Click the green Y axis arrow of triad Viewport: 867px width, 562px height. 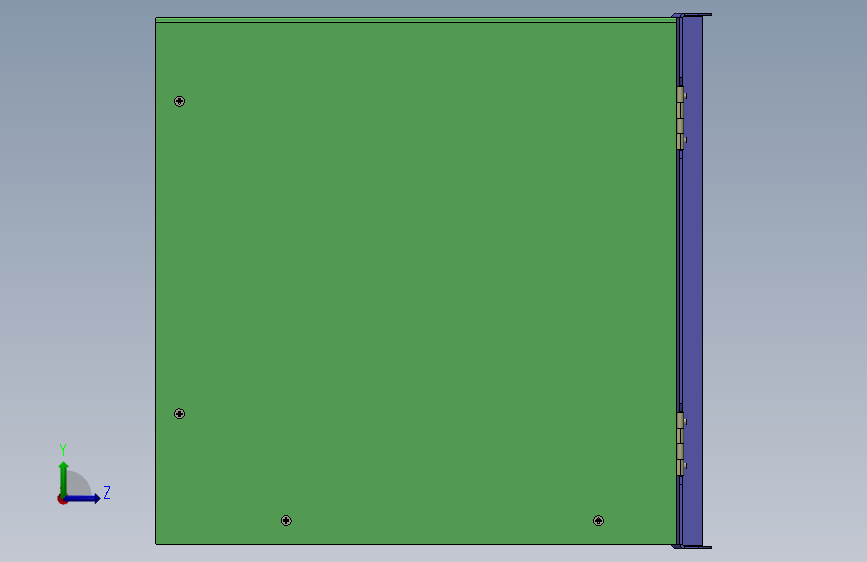tap(64, 478)
